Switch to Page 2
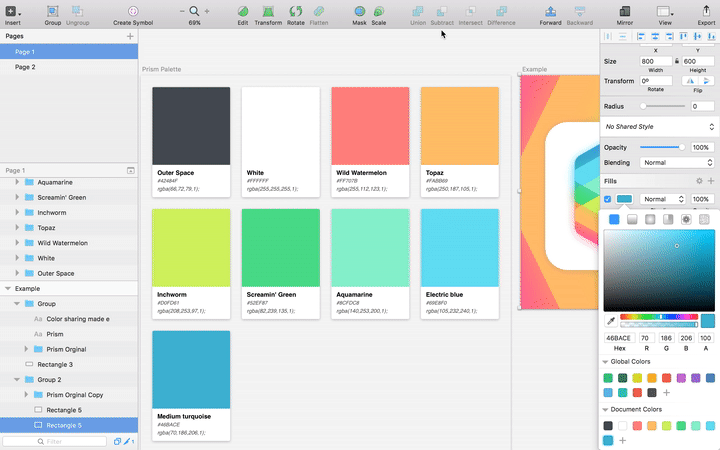The image size is (720, 450). 25,67
